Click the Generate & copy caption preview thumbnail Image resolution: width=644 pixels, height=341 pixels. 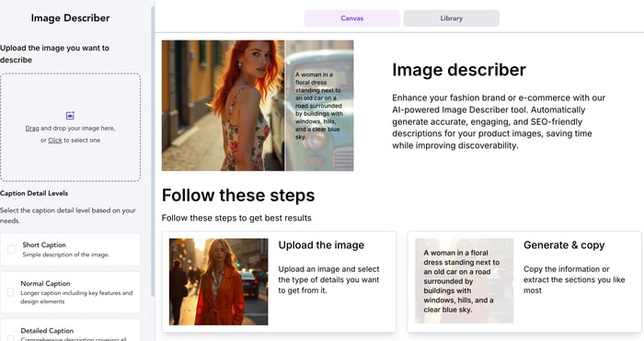tap(464, 281)
